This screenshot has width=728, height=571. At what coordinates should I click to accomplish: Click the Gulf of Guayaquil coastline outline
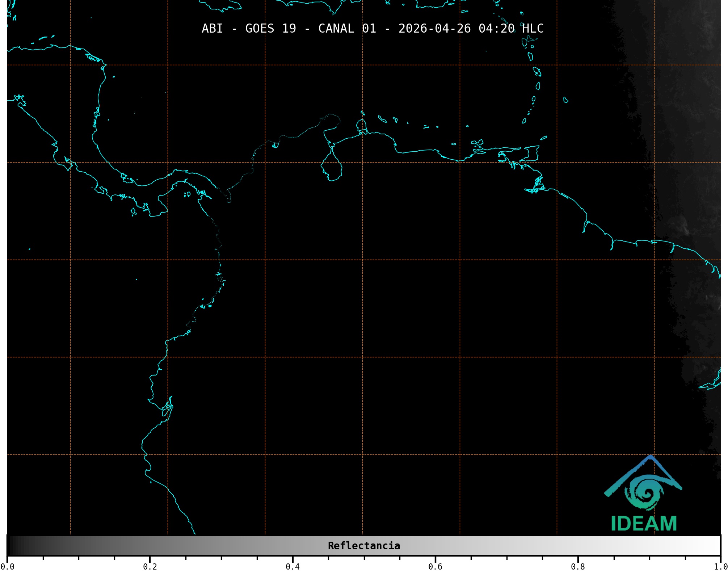tap(167, 409)
